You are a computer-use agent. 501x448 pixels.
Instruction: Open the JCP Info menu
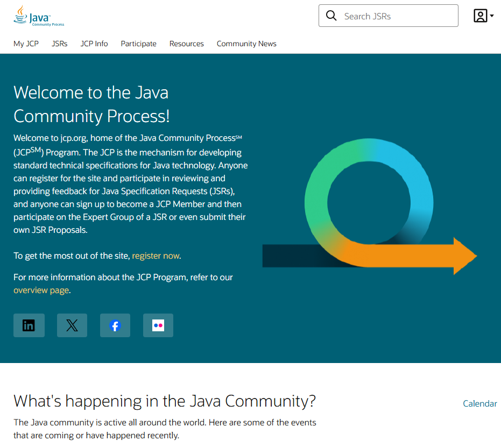(94, 44)
